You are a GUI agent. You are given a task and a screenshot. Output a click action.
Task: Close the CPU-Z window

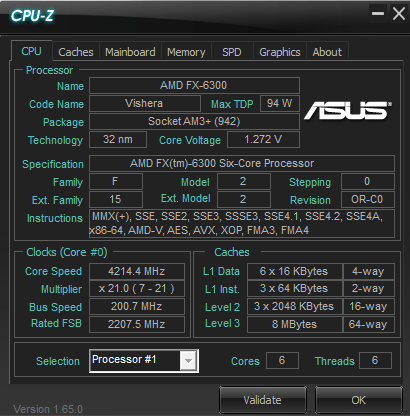[399, 14]
